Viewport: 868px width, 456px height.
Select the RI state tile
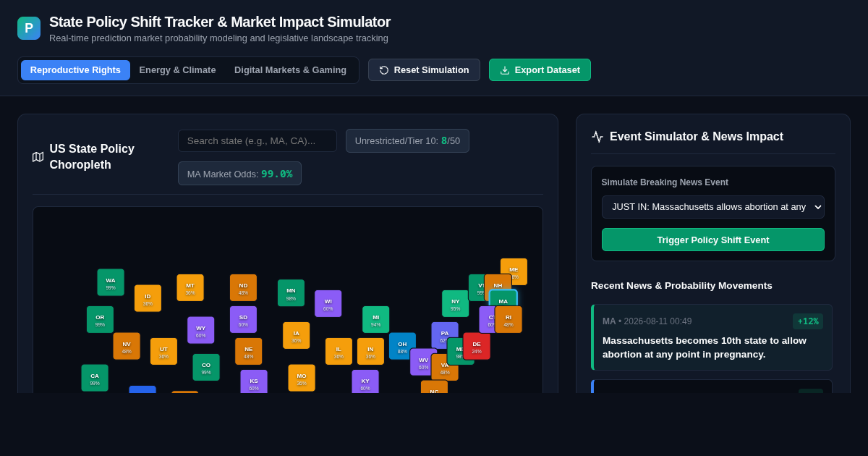click(509, 319)
